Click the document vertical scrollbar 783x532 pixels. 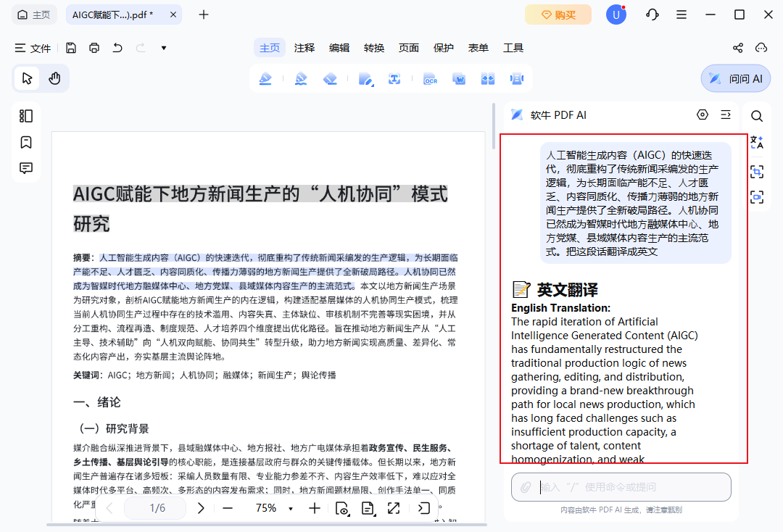coord(494,126)
